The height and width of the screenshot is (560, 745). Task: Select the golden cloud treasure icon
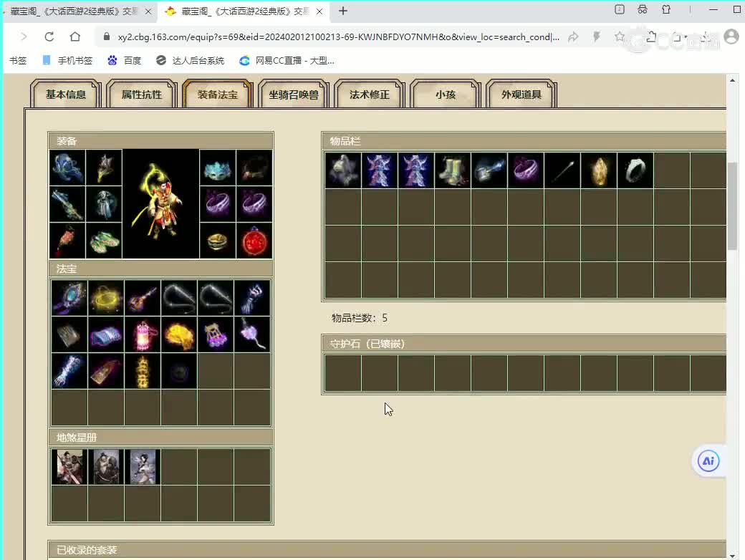tap(179, 334)
